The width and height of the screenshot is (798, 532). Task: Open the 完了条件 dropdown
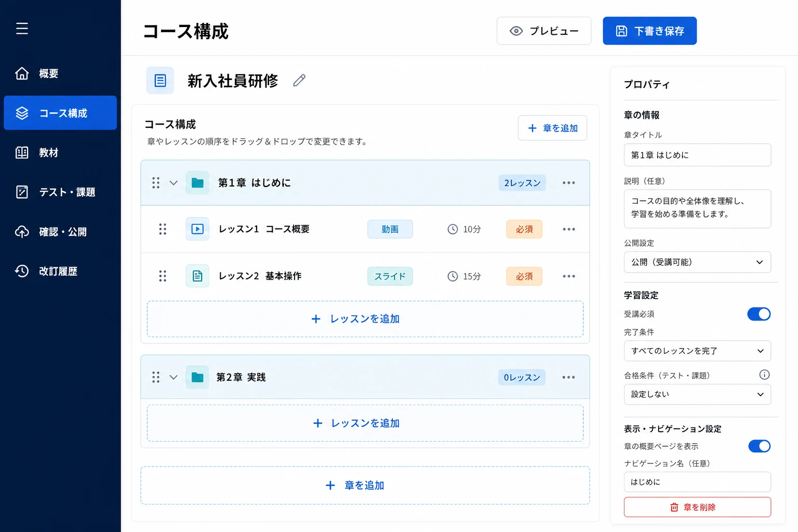click(697, 351)
